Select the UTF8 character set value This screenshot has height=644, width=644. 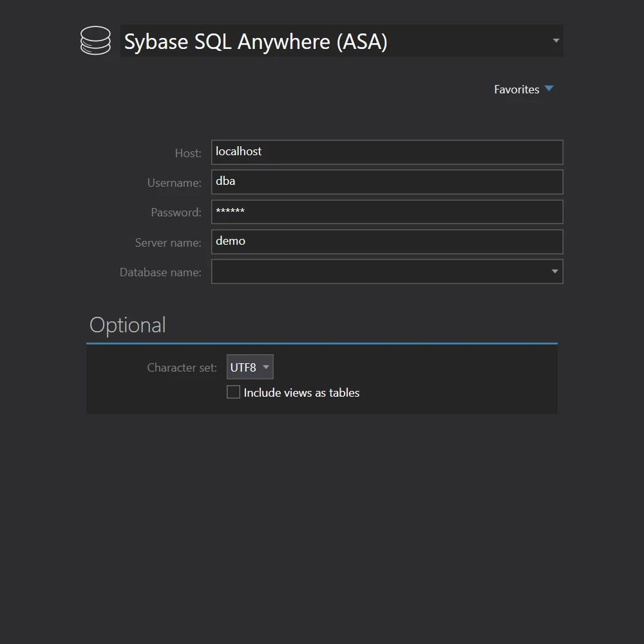pos(242,367)
